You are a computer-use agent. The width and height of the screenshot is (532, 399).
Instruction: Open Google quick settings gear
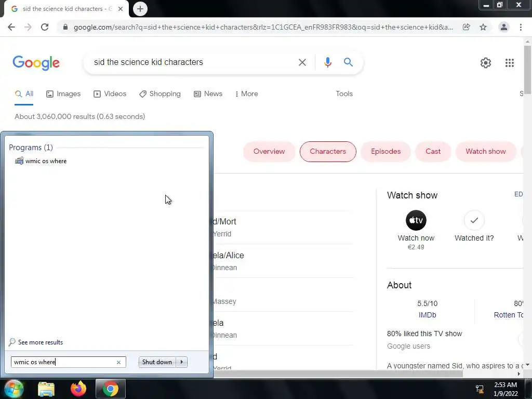pos(486,63)
